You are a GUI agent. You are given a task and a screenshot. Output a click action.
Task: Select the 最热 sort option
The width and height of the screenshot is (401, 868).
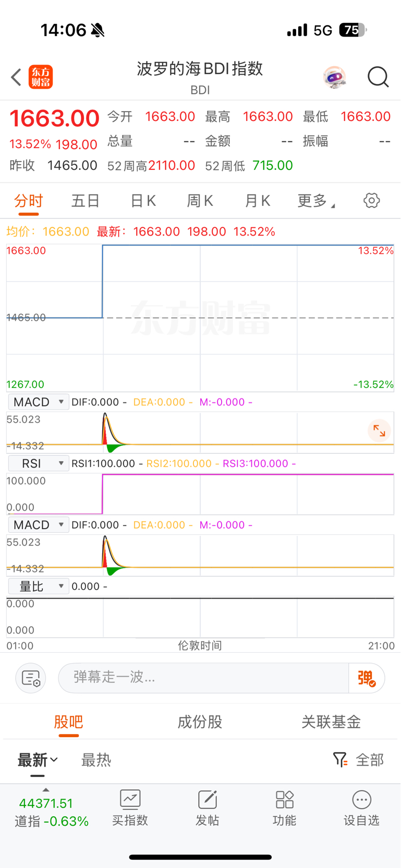point(96,760)
